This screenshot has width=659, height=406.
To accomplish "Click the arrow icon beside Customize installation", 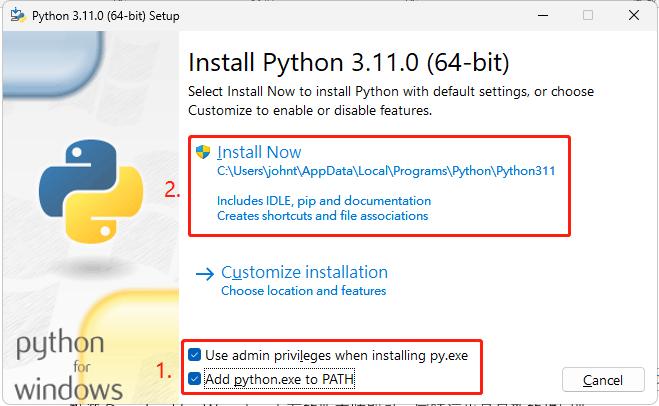I will 205,274.
